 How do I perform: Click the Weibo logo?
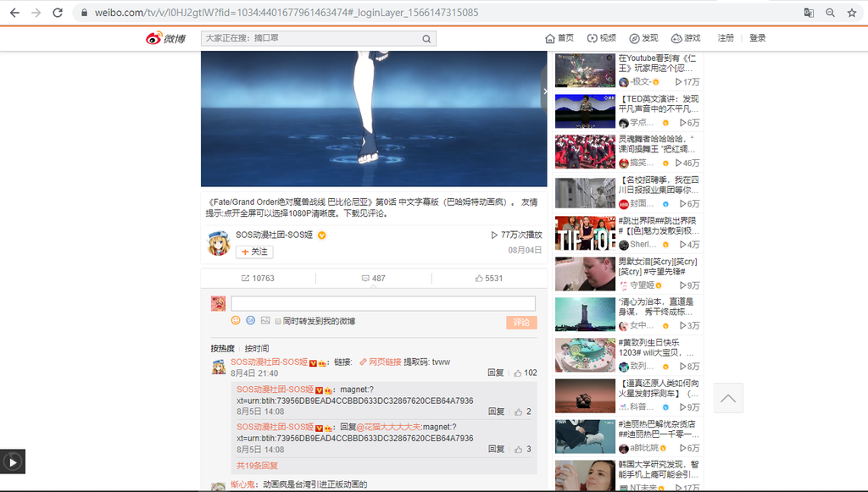[165, 38]
